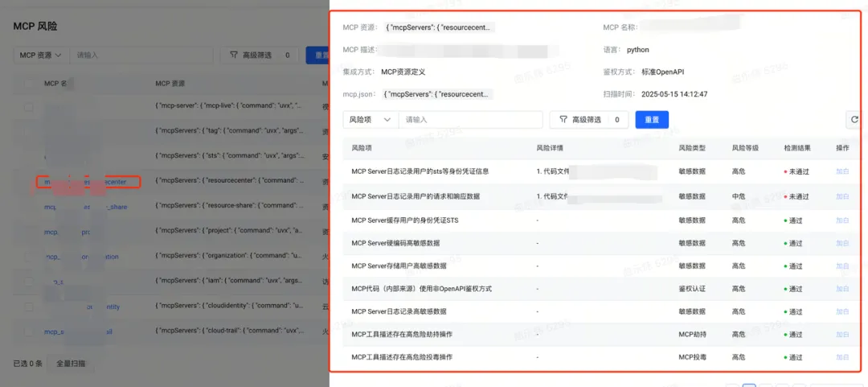Image resolution: width=868 pixels, height=387 pixels.
Task: Click the mcp.json value tag
Action: pos(439,94)
